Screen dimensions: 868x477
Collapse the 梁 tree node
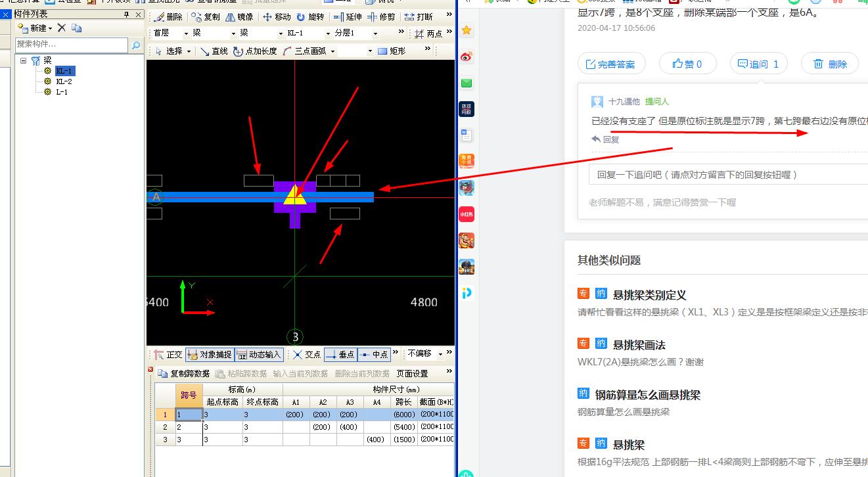coord(24,60)
